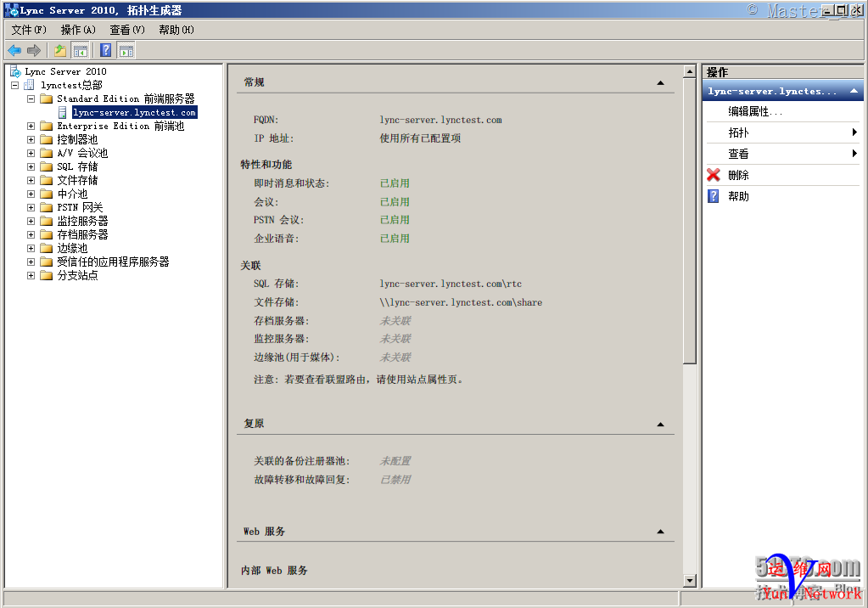Screen dimensions: 868x608
Task: Expand the PSTN 网关 node
Action: tap(31, 207)
